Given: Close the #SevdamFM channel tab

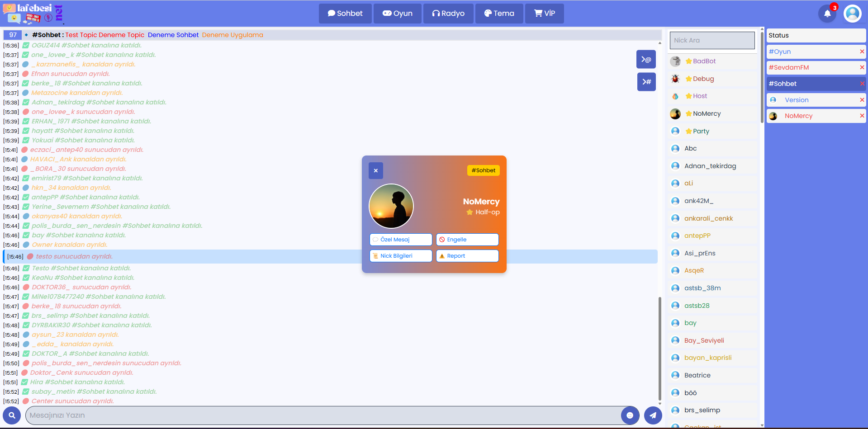Looking at the screenshot, I should click(862, 67).
